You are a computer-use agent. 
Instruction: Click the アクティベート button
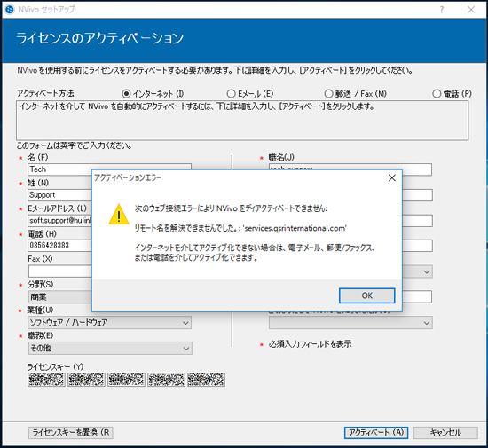pyautogui.click(x=376, y=432)
